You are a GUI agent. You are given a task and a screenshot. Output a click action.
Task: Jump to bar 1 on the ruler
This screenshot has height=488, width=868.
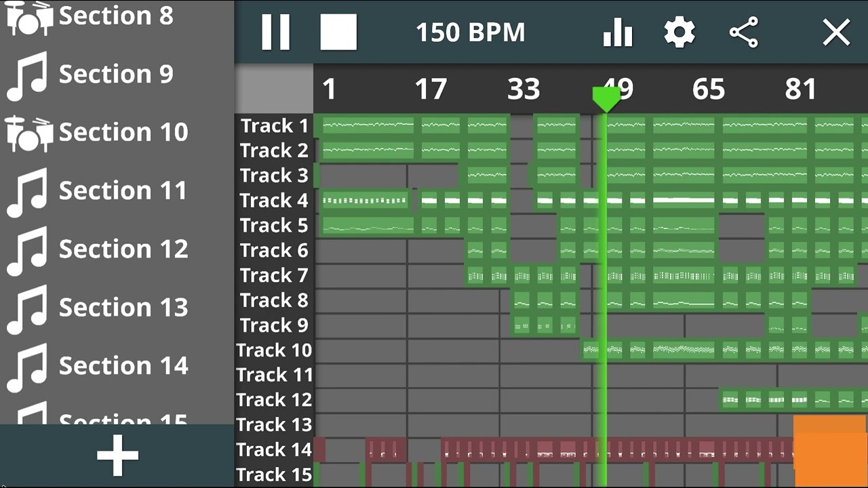coord(330,89)
